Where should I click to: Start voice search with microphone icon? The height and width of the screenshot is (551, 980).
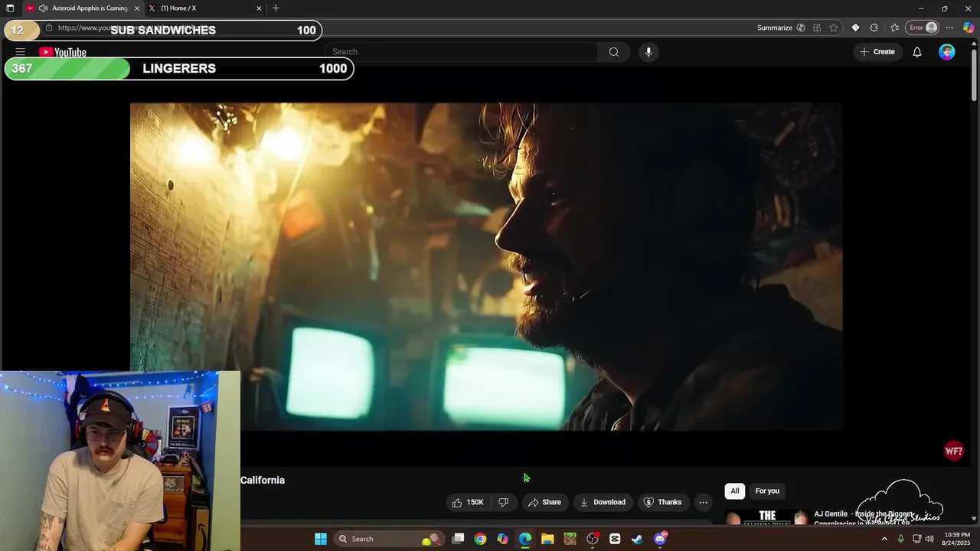pos(648,52)
